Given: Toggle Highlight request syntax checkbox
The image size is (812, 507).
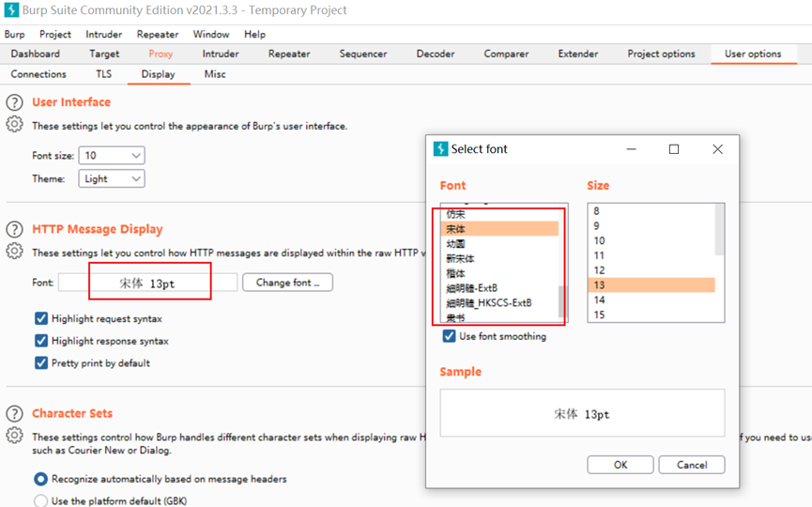Looking at the screenshot, I should 41,318.
